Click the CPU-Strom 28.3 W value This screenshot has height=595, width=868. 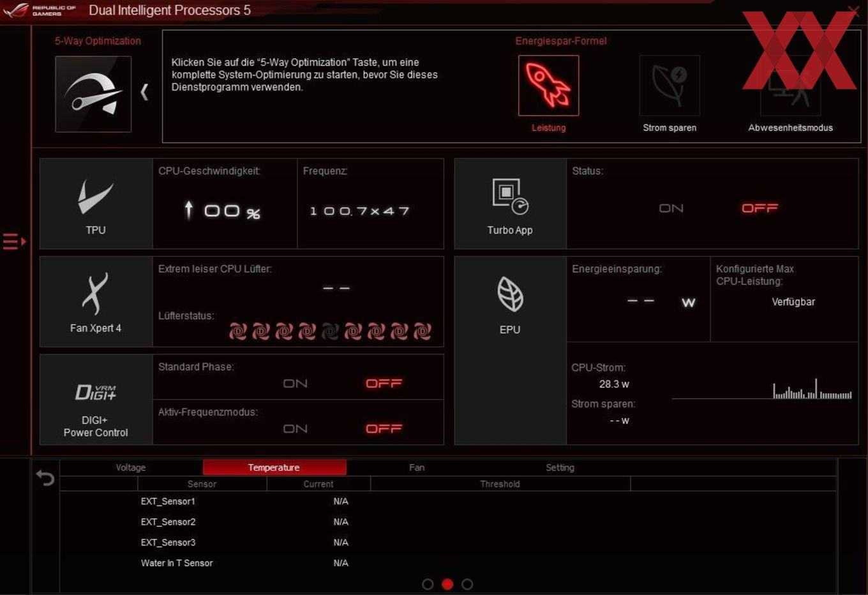(x=614, y=384)
